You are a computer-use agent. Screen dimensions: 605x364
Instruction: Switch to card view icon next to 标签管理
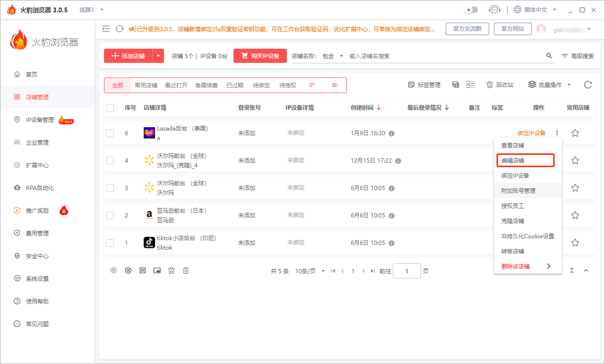455,84
